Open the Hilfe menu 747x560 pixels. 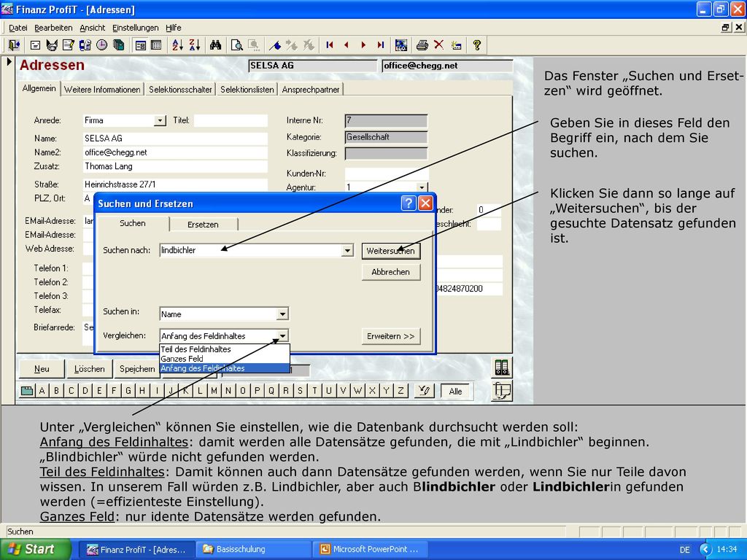tap(174, 28)
